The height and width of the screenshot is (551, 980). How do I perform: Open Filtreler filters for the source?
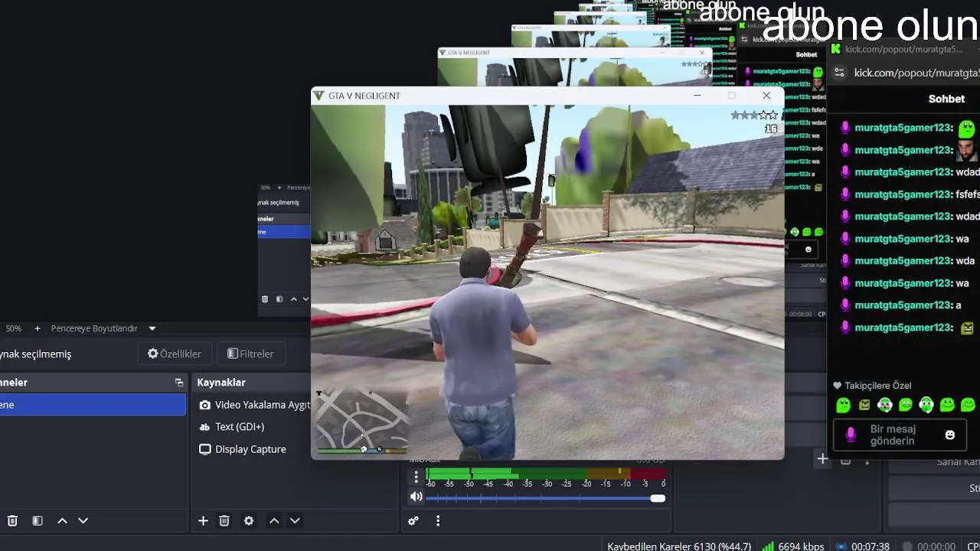point(250,354)
